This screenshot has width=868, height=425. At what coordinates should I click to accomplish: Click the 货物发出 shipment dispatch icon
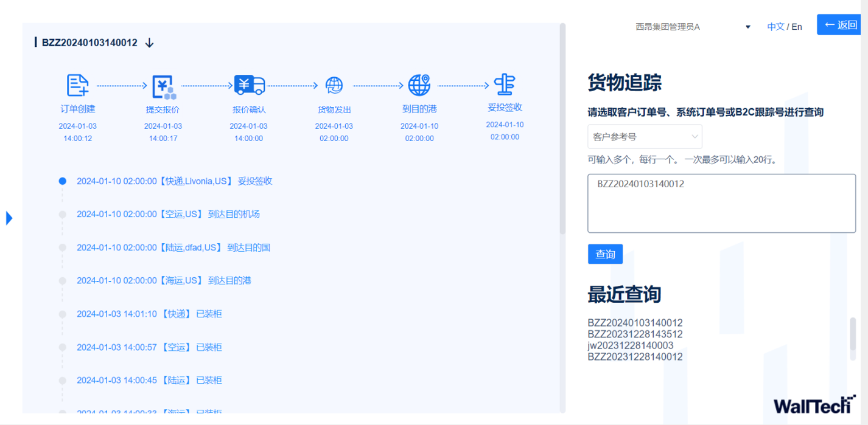pyautogui.click(x=334, y=85)
